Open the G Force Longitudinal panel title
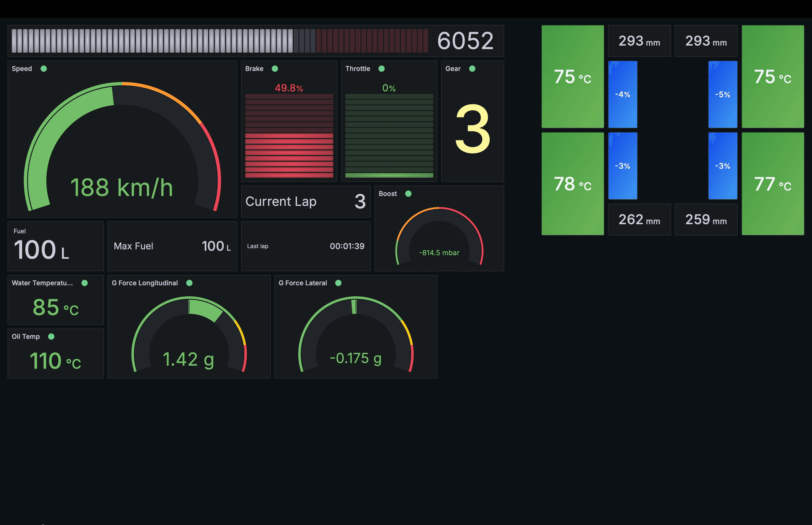 pos(145,283)
